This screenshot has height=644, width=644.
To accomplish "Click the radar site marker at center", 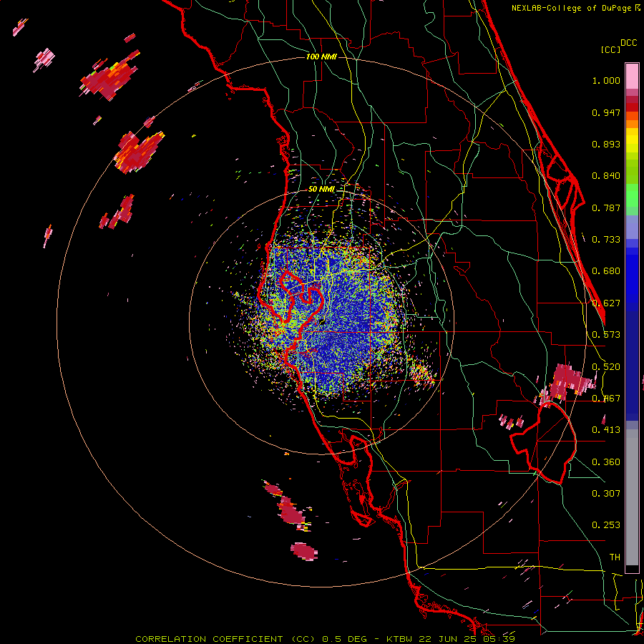I will point(323,323).
